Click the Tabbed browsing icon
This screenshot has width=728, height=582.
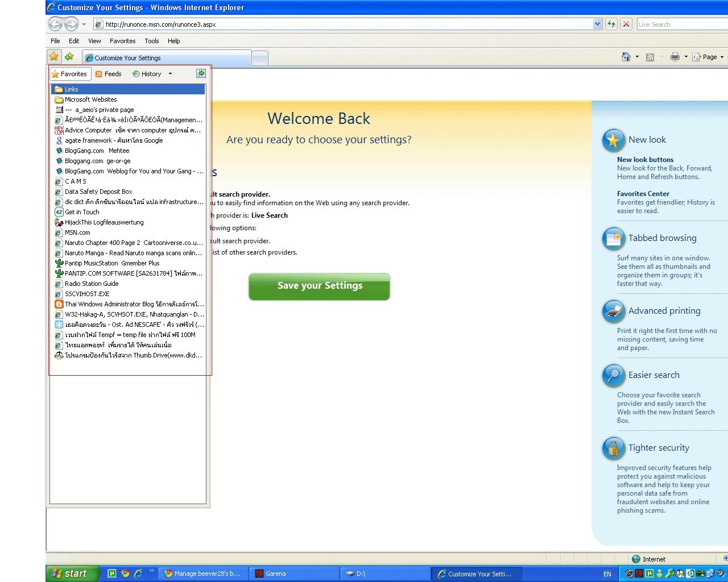click(x=614, y=239)
